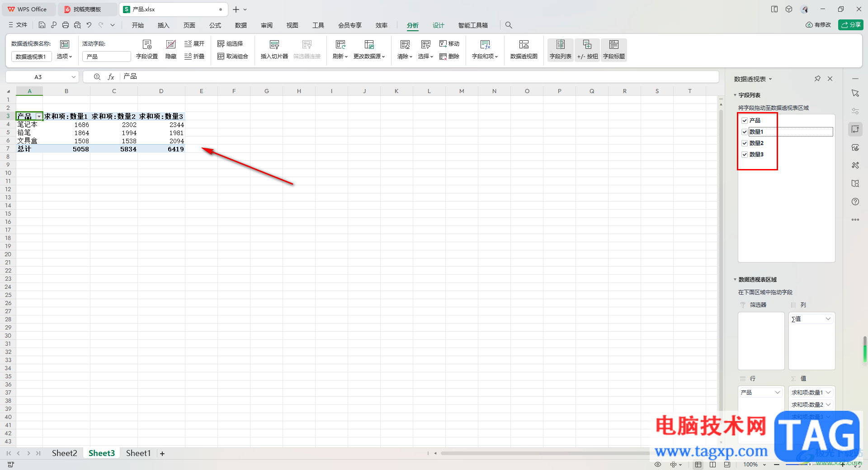Open the ∑值 column field dropdown
The image size is (868, 470).
click(828, 319)
